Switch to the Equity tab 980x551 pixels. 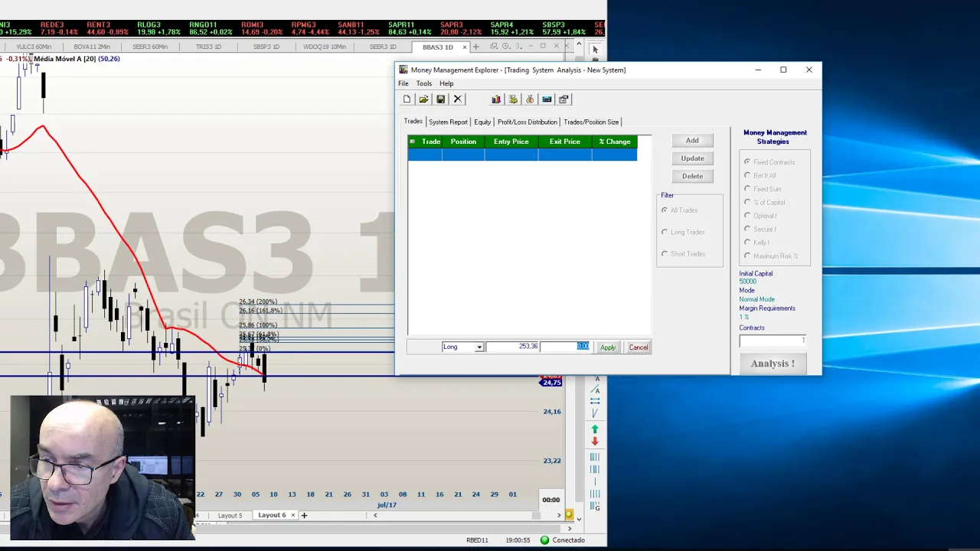coord(482,122)
